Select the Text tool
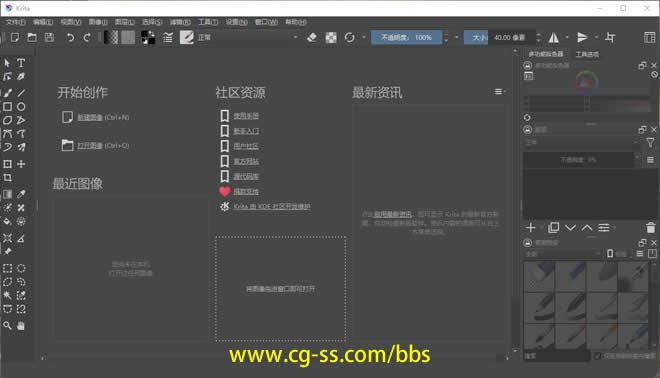 tap(21, 63)
